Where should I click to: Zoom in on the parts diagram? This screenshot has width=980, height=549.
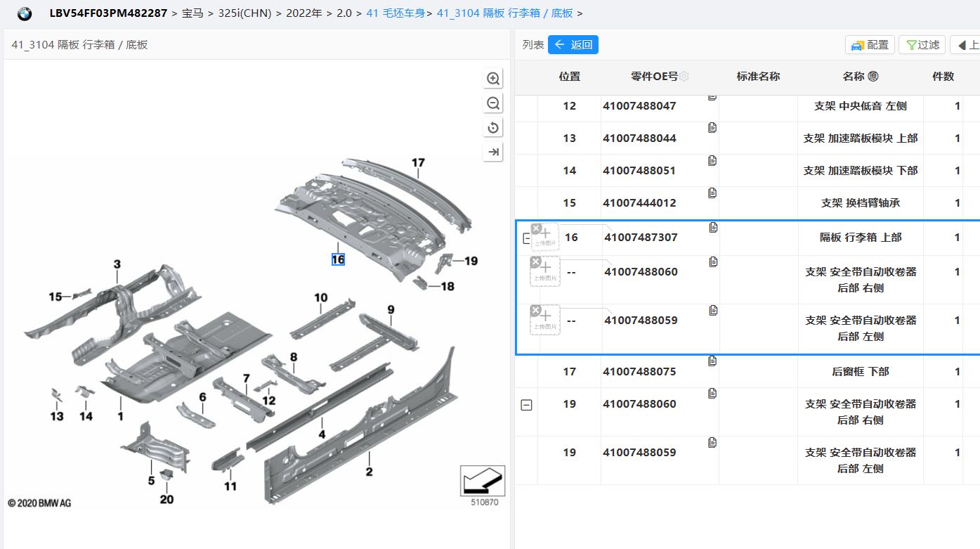coord(493,79)
